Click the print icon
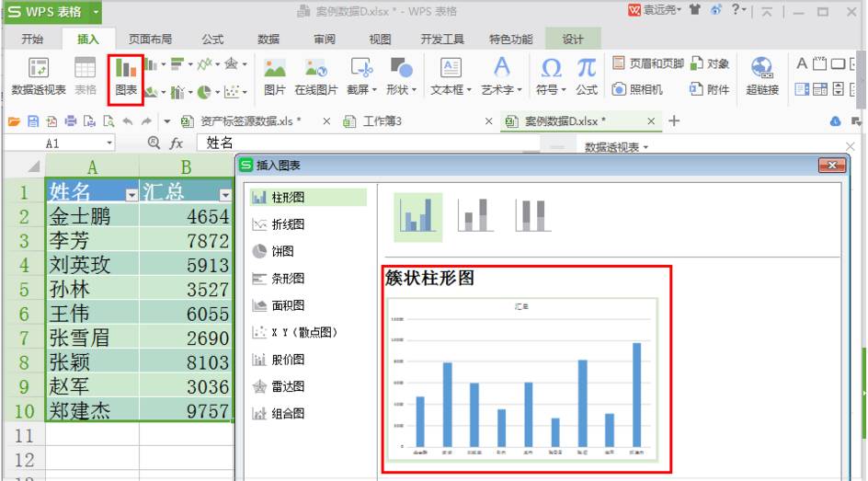Viewport: 868px width, 481px height. tap(71, 121)
